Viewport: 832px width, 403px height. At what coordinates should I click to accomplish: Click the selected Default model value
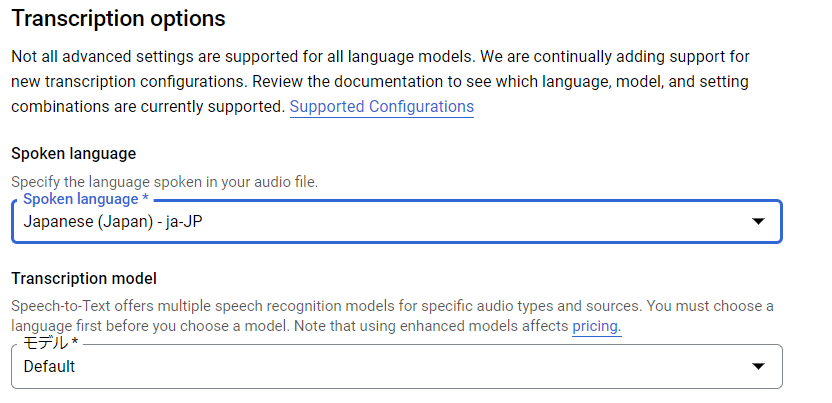(x=50, y=367)
